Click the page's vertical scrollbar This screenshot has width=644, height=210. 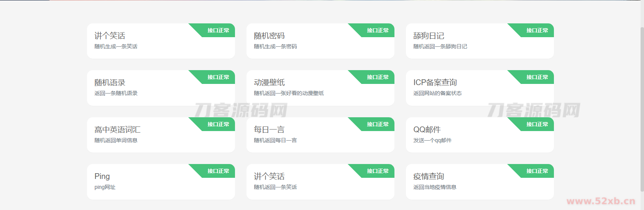pyautogui.click(x=642, y=107)
